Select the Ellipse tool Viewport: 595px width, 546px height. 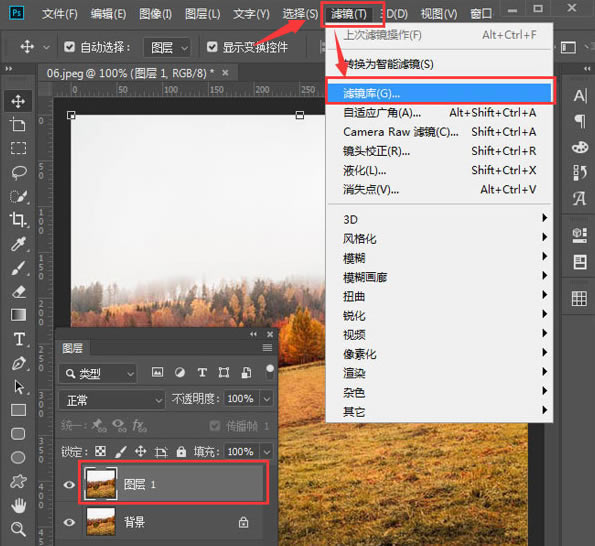18,458
